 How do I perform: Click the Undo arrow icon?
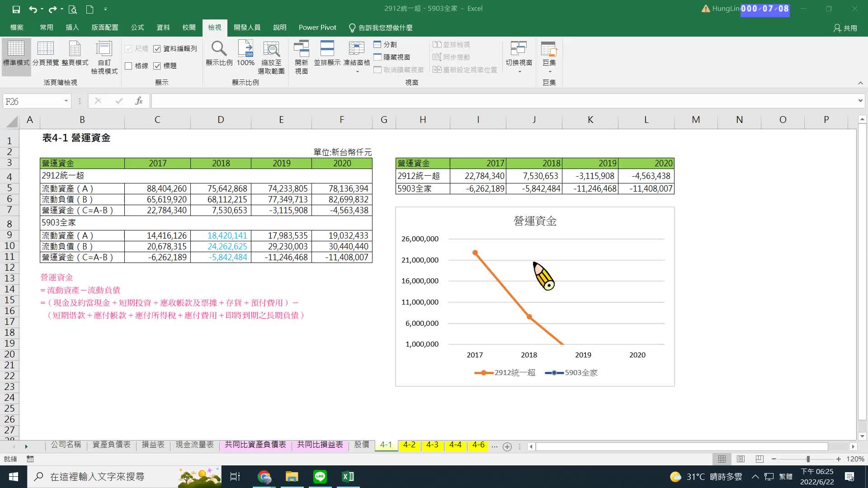click(x=33, y=9)
